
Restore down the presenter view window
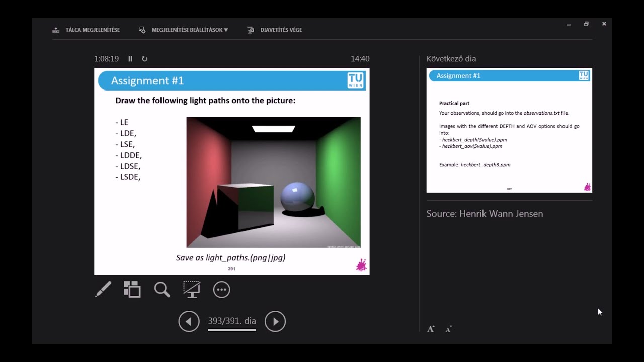[586, 24]
